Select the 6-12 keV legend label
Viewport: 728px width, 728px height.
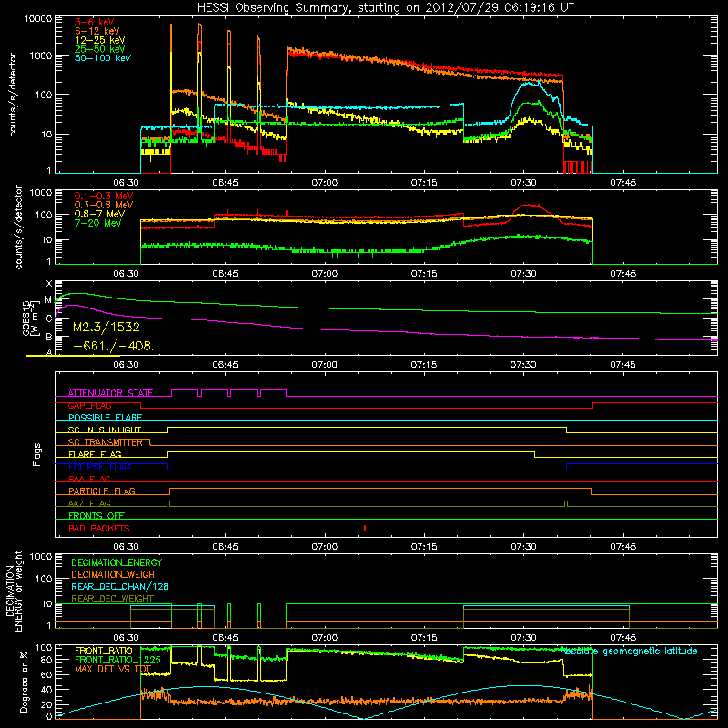pyautogui.click(x=97, y=31)
